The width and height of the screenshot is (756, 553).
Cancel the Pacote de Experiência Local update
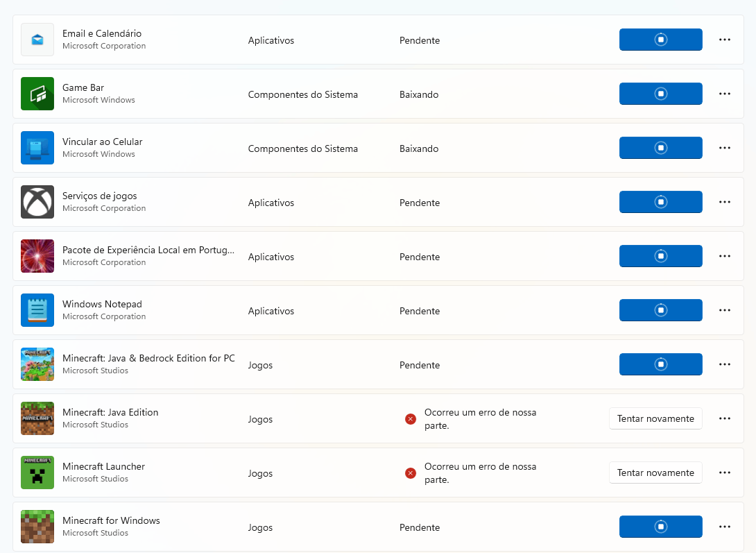[x=660, y=256]
